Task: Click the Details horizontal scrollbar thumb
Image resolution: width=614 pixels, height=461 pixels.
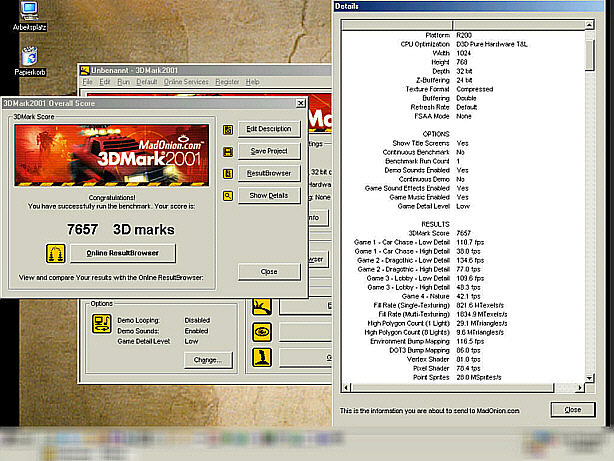Action: 452,388
